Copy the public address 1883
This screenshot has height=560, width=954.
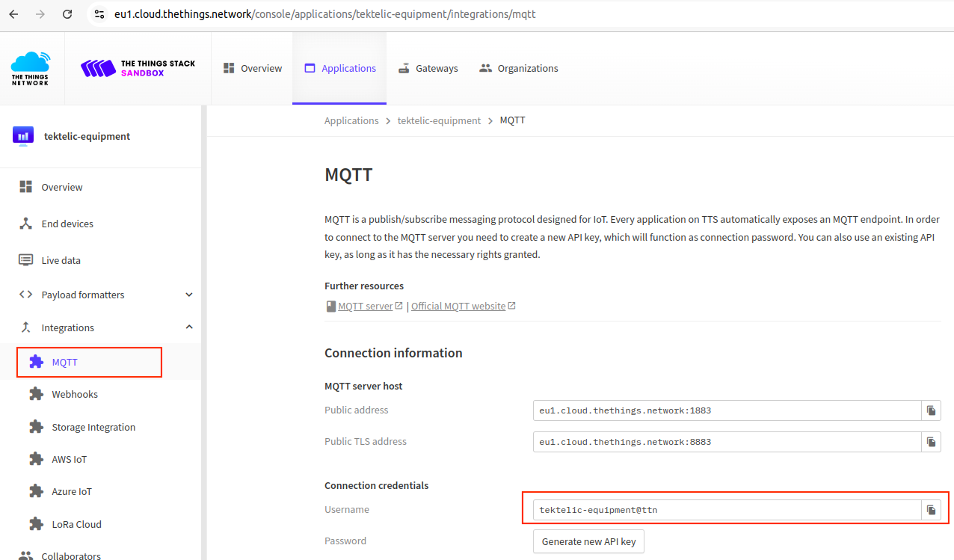[931, 410]
